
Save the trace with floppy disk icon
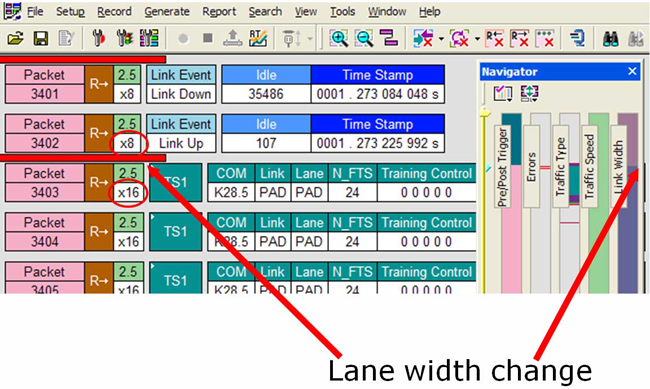[x=41, y=39]
